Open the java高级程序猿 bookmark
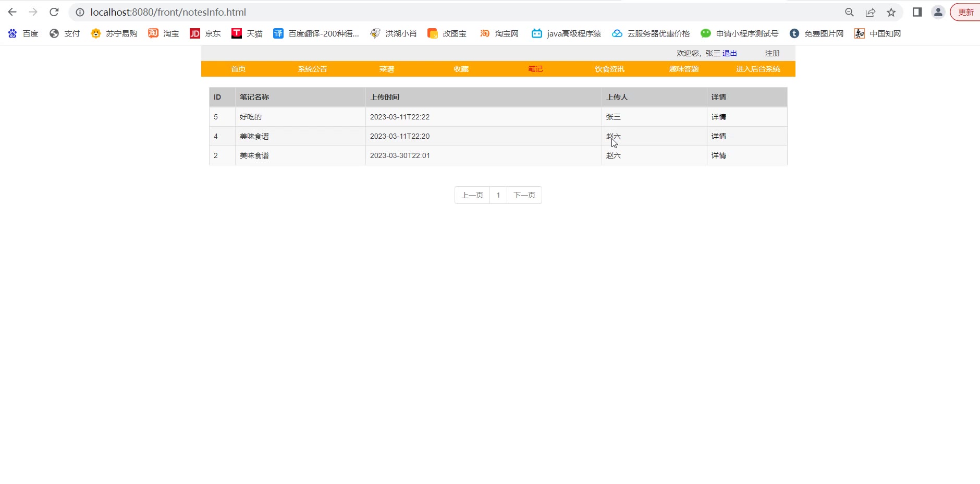This screenshot has width=980, height=484. coord(567,33)
